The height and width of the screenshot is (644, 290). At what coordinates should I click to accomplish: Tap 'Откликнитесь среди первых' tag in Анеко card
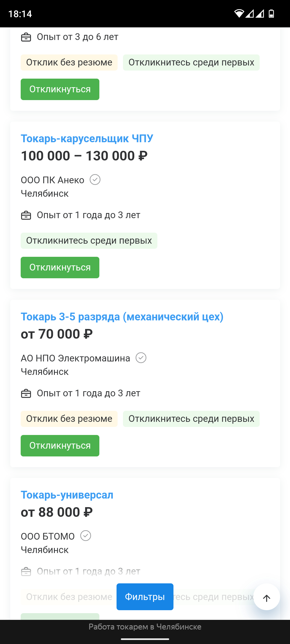tap(89, 241)
